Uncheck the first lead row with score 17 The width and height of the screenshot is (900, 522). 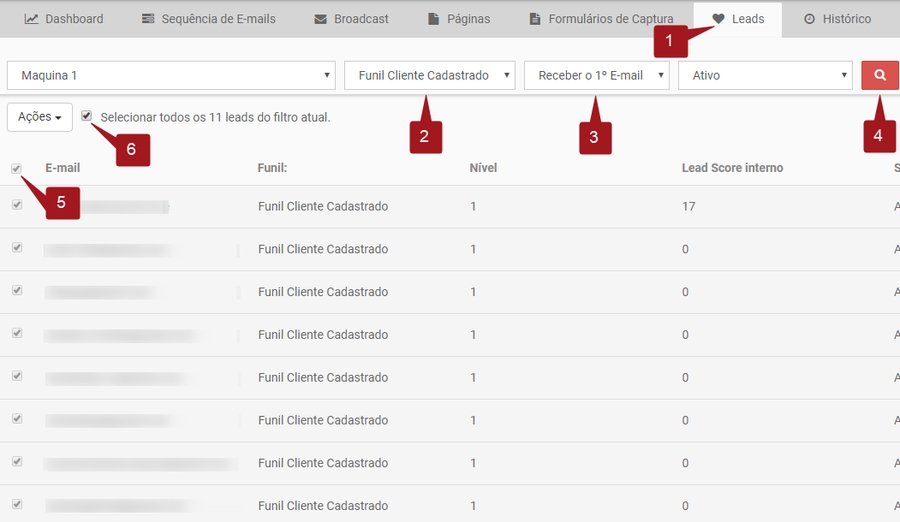pos(16,205)
